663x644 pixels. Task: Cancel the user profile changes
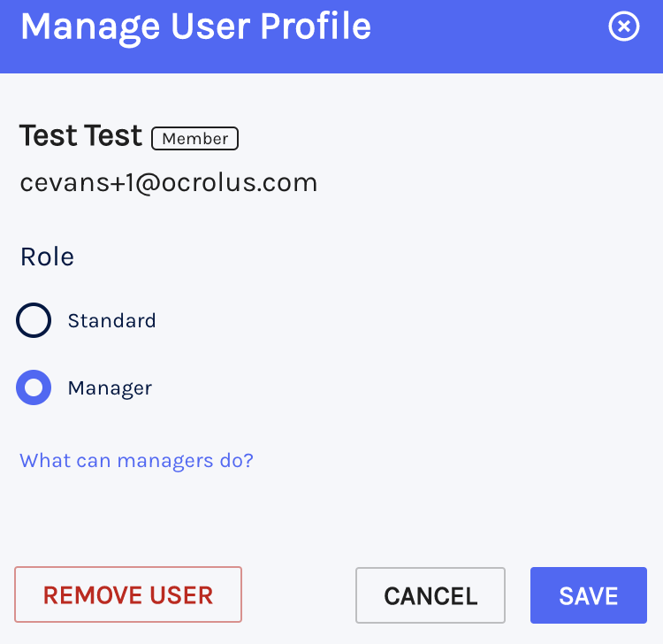coord(431,595)
